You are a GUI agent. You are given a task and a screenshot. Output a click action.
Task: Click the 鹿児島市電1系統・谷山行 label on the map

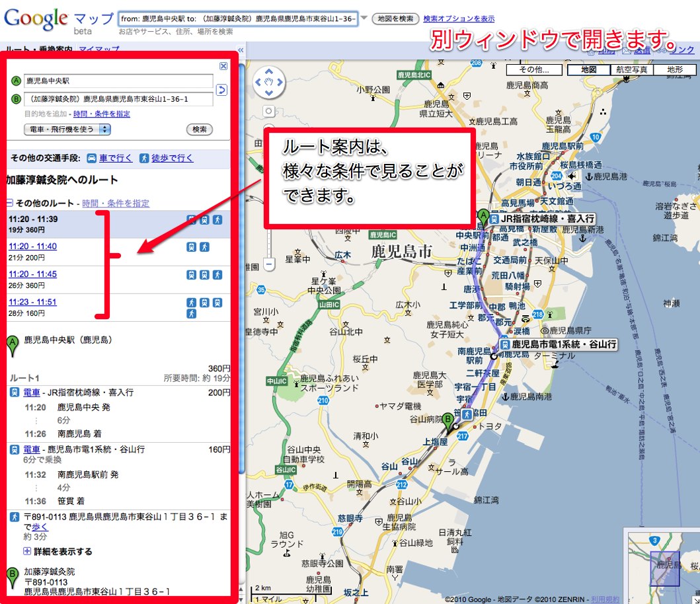[x=559, y=344]
